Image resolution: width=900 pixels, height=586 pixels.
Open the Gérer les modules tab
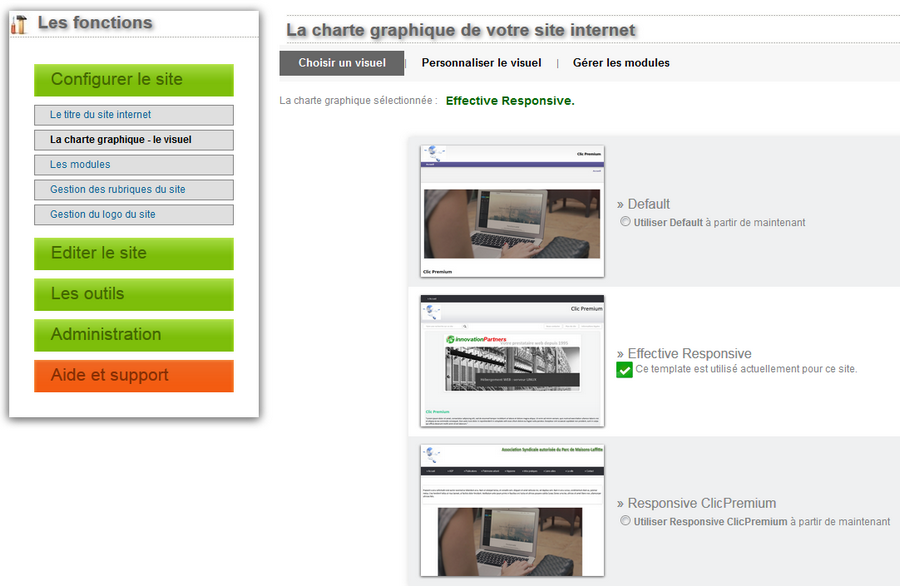click(621, 63)
